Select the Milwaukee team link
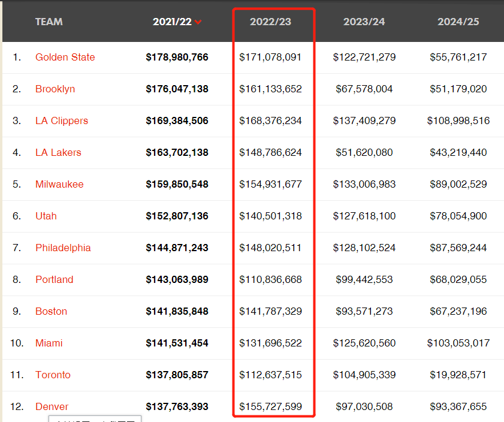The width and height of the screenshot is (504, 422). (x=59, y=184)
